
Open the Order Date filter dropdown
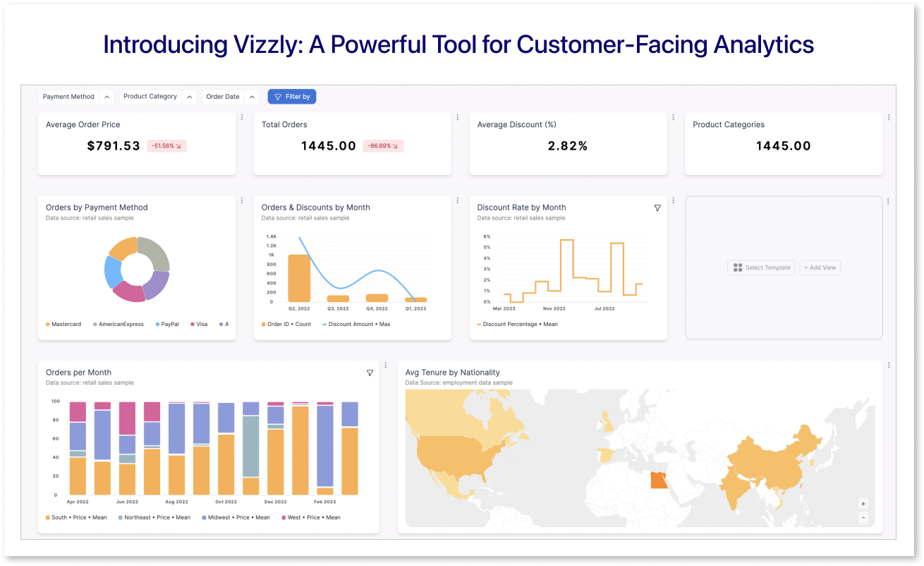pyautogui.click(x=231, y=97)
